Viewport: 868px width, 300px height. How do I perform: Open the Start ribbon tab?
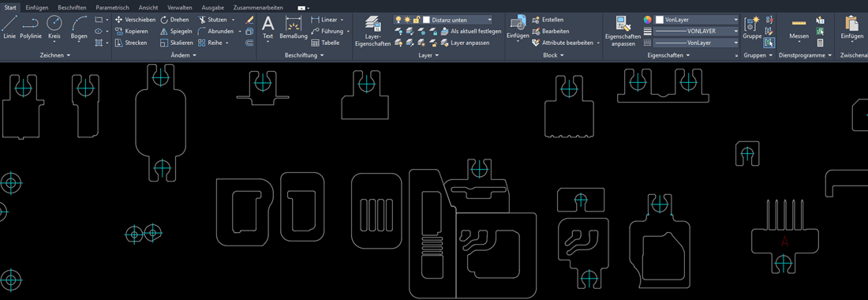10,8
